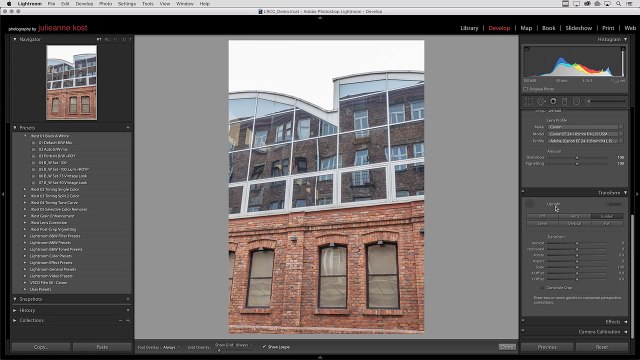This screenshot has width=640, height=360.
Task: Hide the bottom filmstrip panel arrow
Action: (320, 357)
